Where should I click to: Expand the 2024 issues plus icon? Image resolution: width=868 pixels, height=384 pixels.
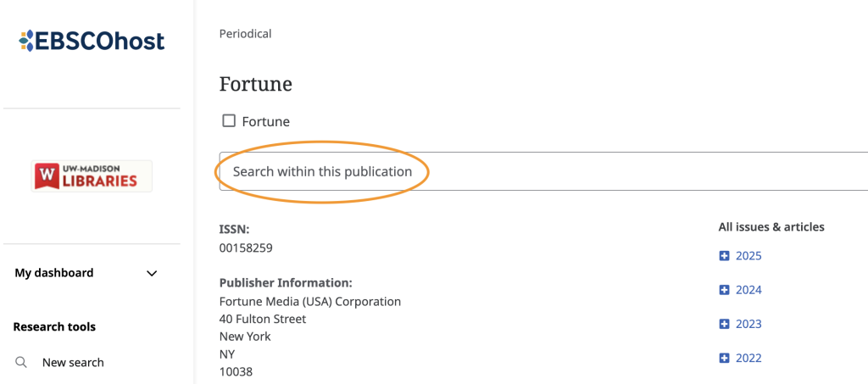[724, 290]
